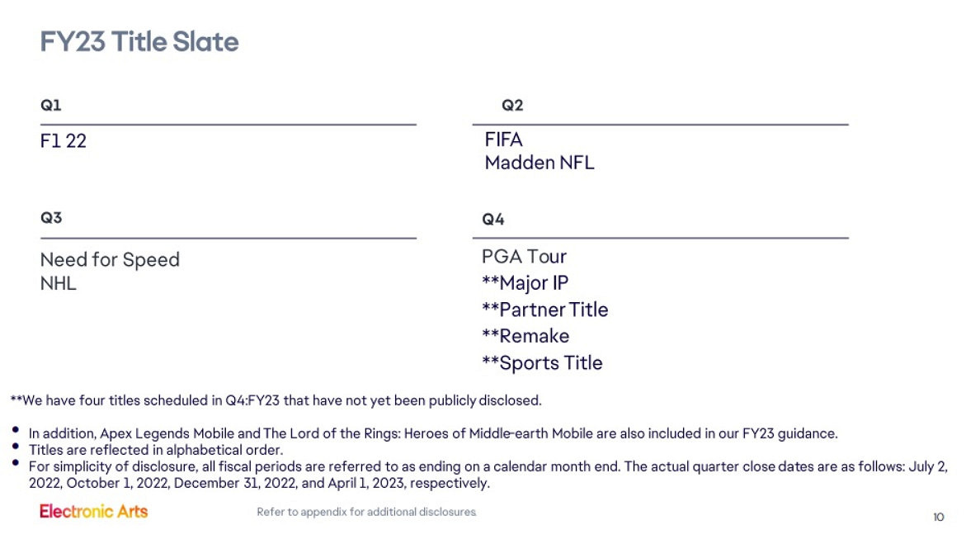Click the FY23 Title Slate heading
Viewport: 980px width, 544px height.
(x=139, y=41)
